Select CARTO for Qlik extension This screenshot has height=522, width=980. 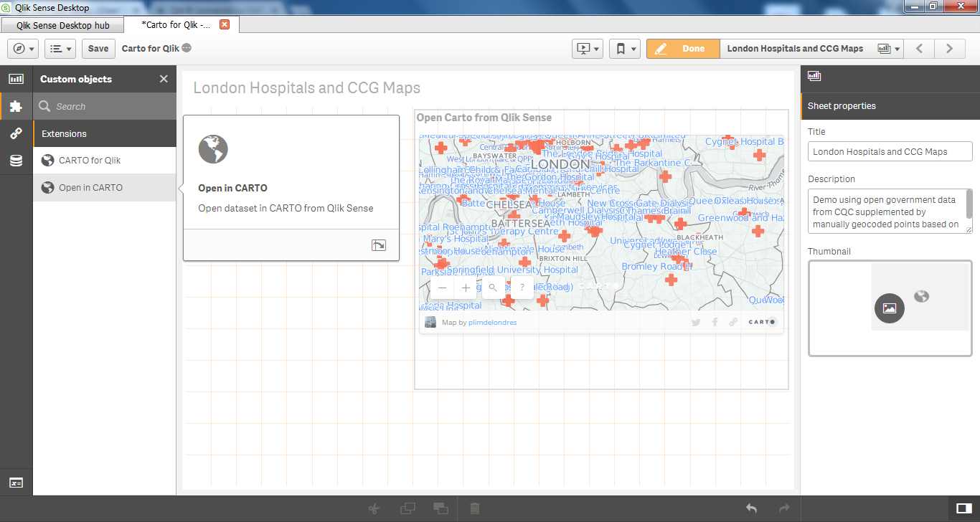tap(105, 161)
